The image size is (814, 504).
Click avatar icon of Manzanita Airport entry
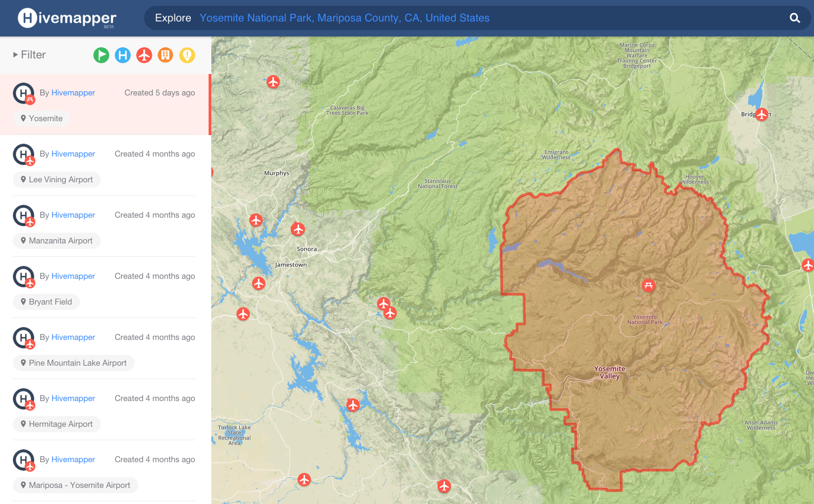[24, 216]
